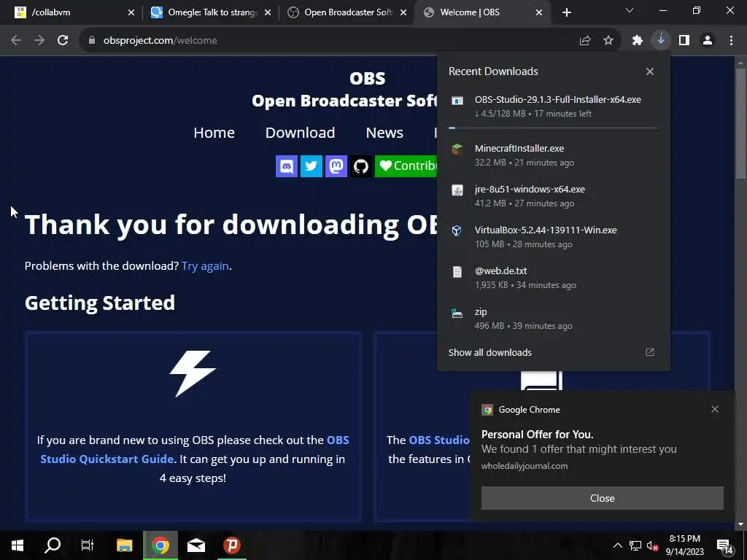Click the Try again download link
This screenshot has height=560, width=747.
coord(205,265)
